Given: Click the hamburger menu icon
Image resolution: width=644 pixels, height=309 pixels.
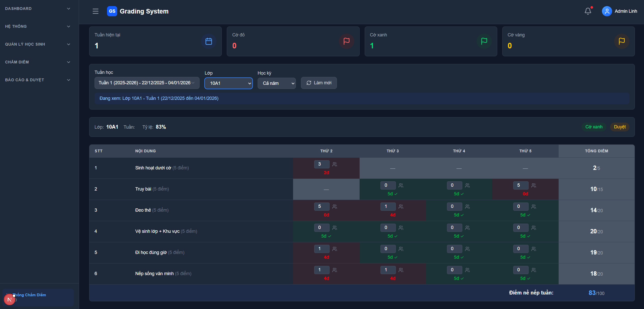Looking at the screenshot, I should pos(95,11).
